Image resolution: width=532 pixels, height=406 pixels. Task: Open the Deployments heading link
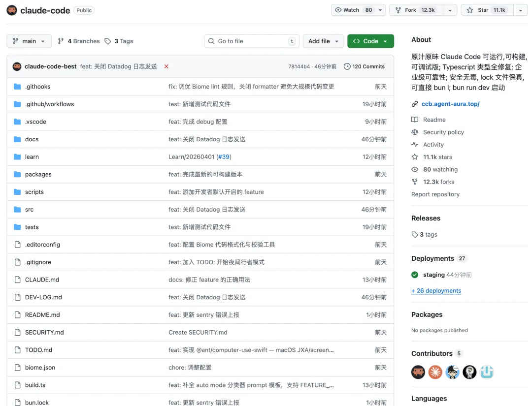pyautogui.click(x=432, y=258)
